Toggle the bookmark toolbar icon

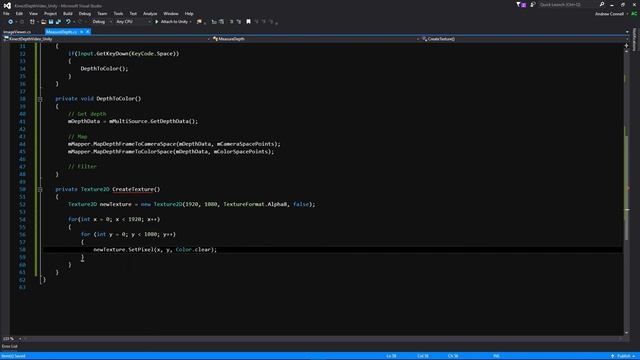pyautogui.click(x=248, y=22)
